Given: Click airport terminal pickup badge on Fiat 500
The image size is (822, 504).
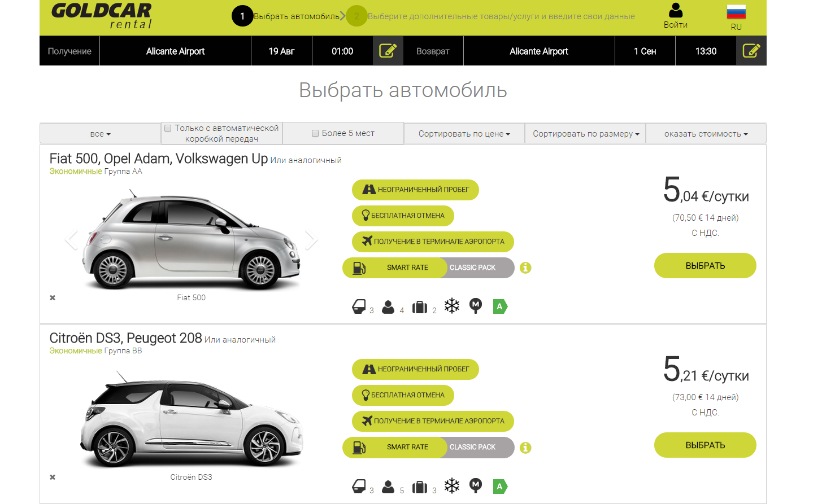Looking at the screenshot, I should [433, 242].
